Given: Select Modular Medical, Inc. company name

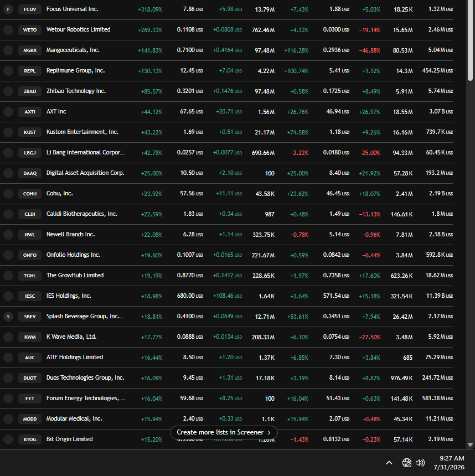Looking at the screenshot, I should click(74, 418).
